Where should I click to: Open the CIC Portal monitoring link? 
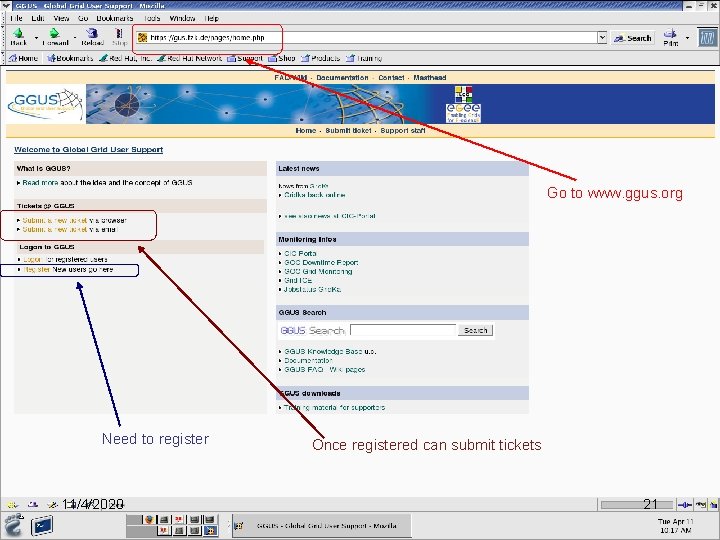coord(300,253)
